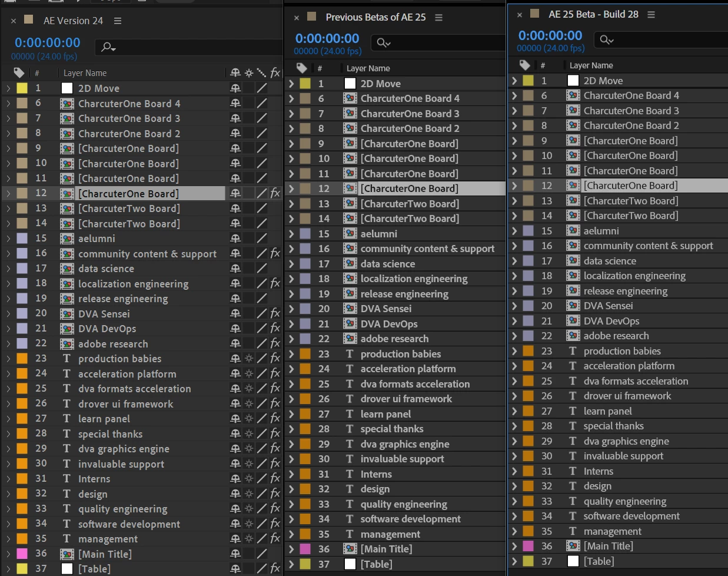Toggle continuous rasterize for special thanks in AE Version 24
This screenshot has width=728, height=576.
coord(249,433)
